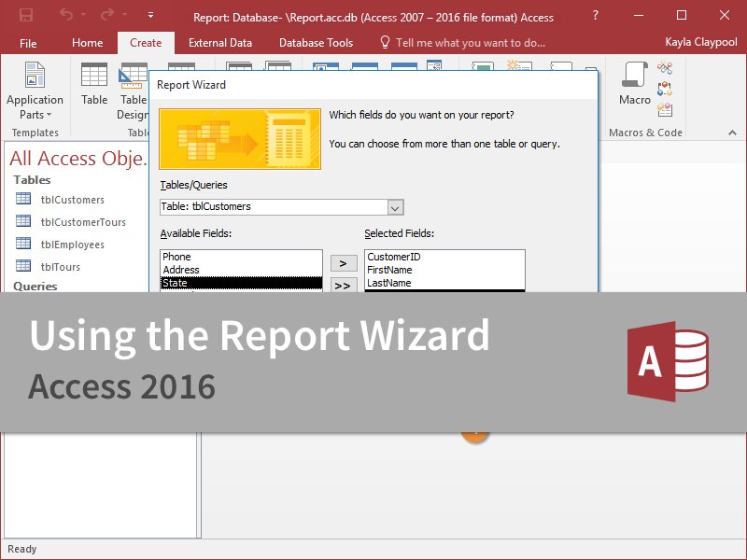Click the tblCustomers table icon

click(x=23, y=199)
